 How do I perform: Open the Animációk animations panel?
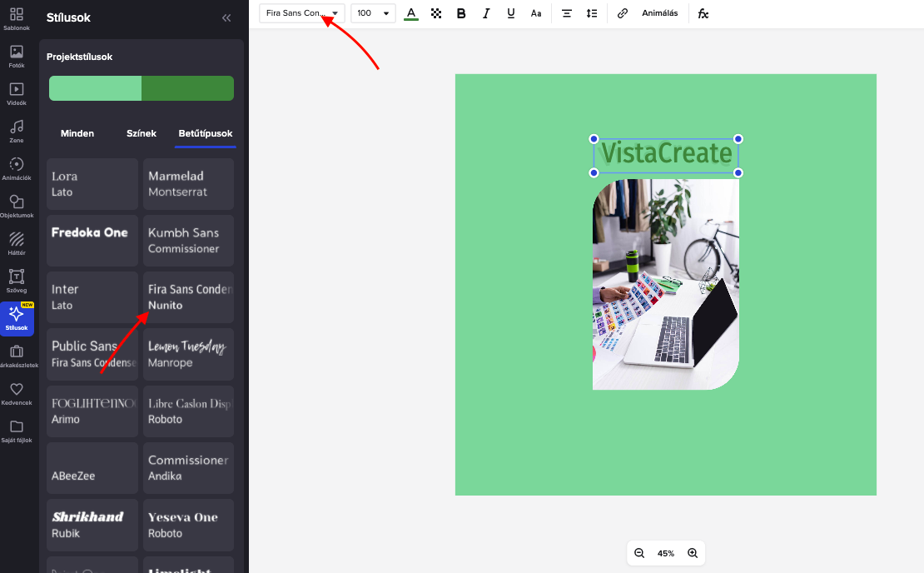[x=17, y=168]
